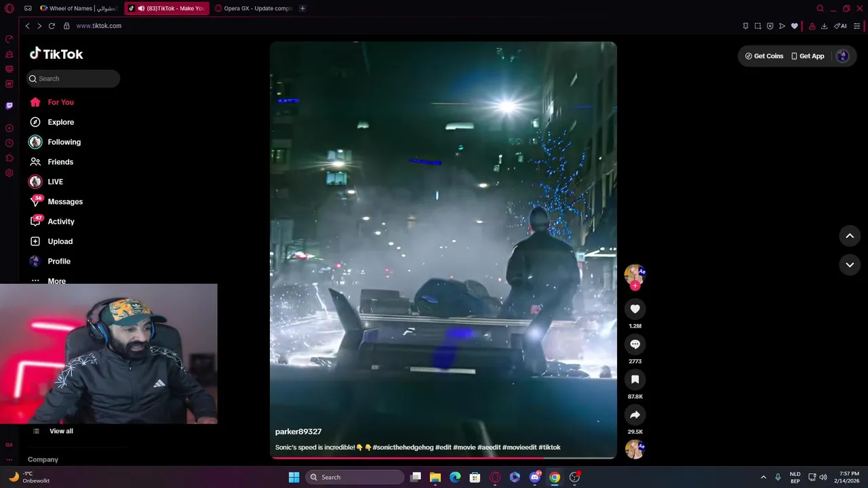Open the Opera pinboards pin icon

[745, 26]
